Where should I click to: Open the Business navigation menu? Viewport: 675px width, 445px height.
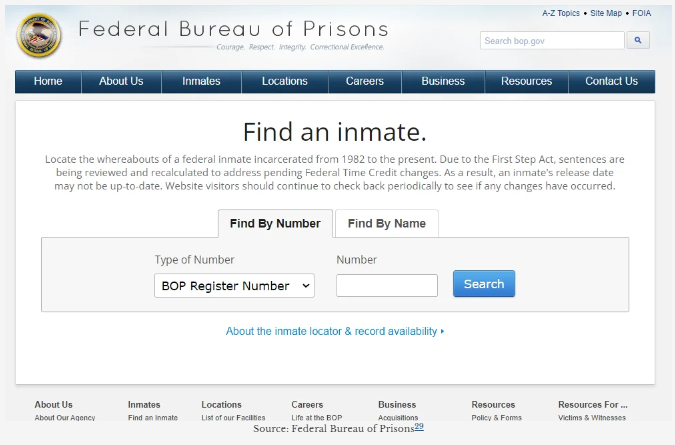click(443, 82)
